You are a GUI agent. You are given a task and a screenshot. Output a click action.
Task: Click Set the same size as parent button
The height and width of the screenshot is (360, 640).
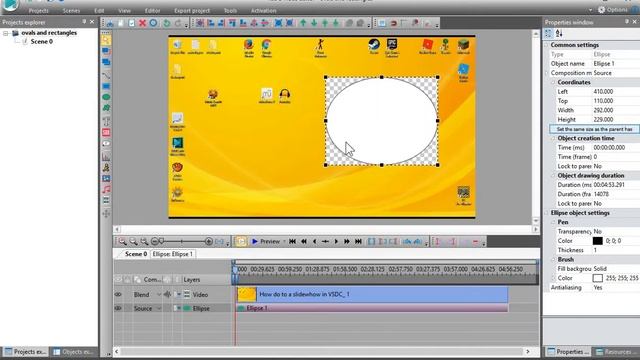594,129
